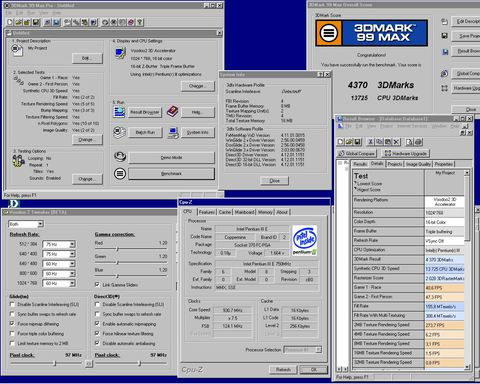Viewport: 480px width, 384px height.
Task: Open the Image Quality tab in Result Browser
Action: pyautogui.click(x=418, y=164)
